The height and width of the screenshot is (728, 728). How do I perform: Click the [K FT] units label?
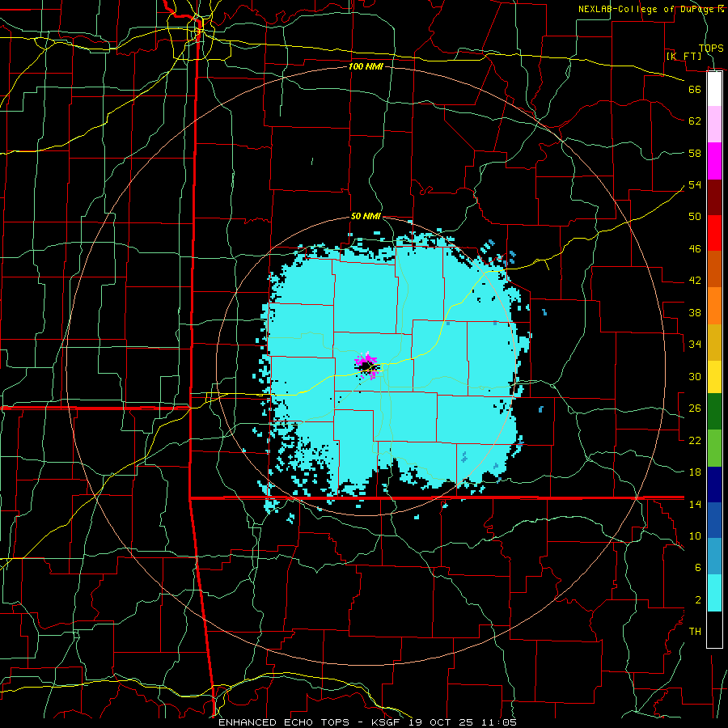pyautogui.click(x=684, y=56)
